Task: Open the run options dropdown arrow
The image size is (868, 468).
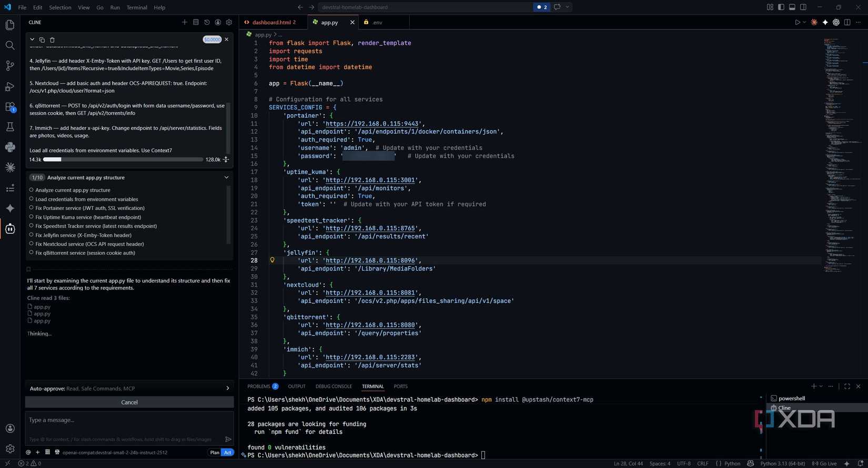Action: 804,22
